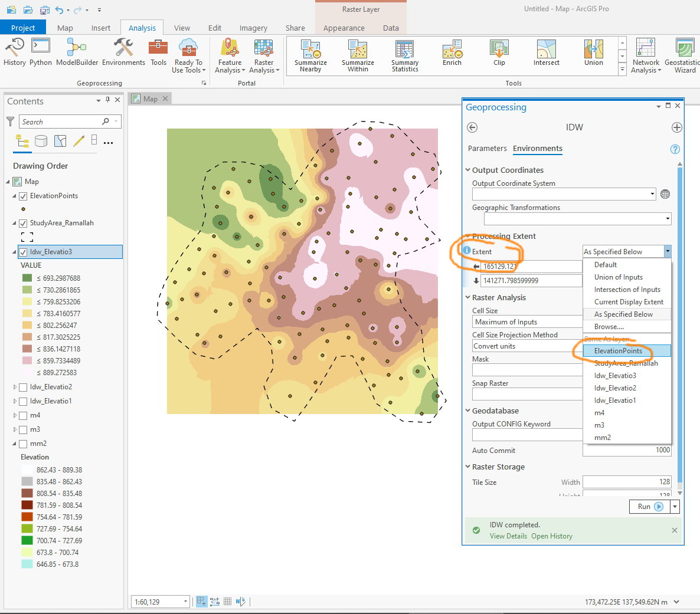Click the back arrow in Geoprocessing pane
Screen dimensions: 700x614
click(x=472, y=127)
